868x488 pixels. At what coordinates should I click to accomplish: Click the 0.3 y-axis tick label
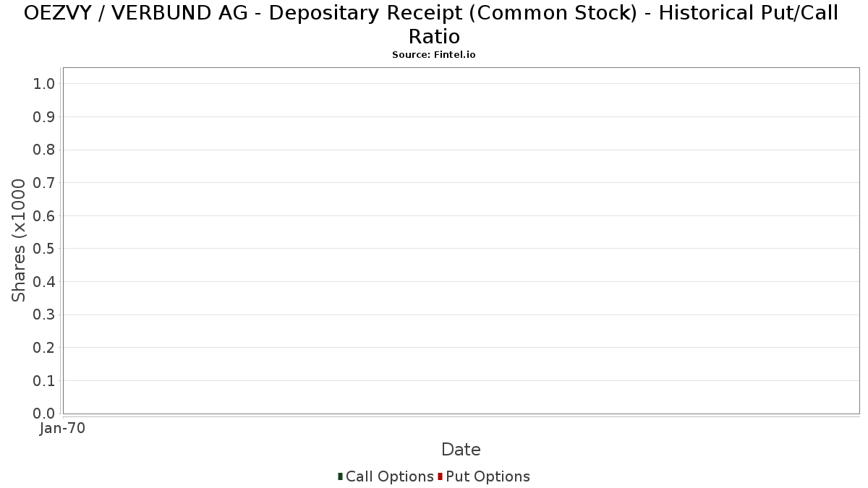click(44, 314)
